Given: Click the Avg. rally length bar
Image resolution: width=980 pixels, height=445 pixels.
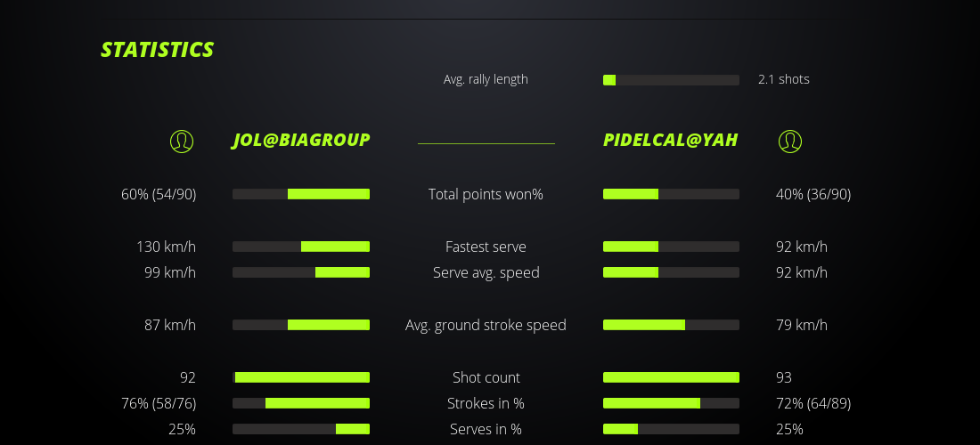Looking at the screenshot, I should coord(671,80).
